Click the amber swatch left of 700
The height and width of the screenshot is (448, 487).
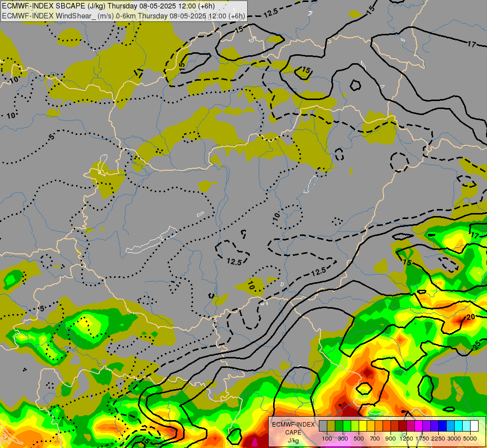point(371,426)
